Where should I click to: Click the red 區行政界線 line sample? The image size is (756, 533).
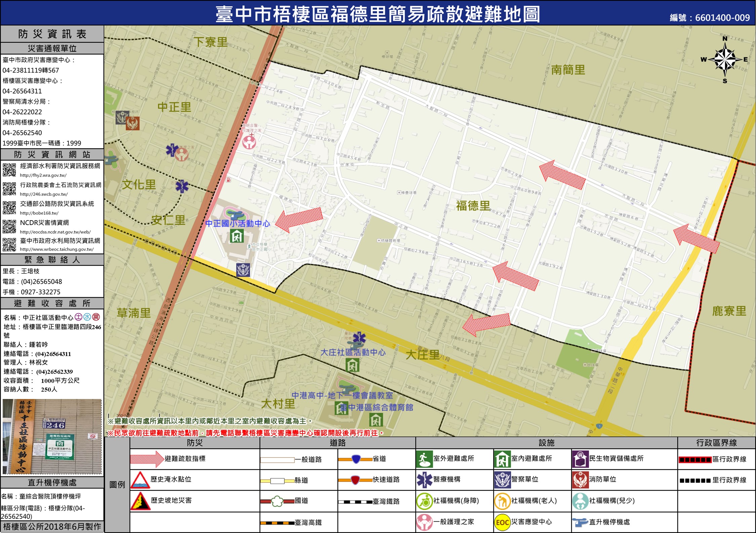[x=695, y=460]
